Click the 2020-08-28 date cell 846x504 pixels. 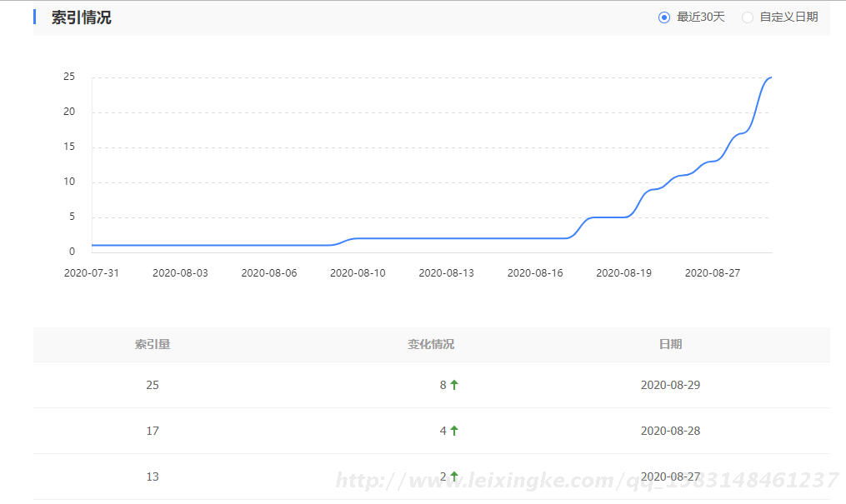coord(670,431)
